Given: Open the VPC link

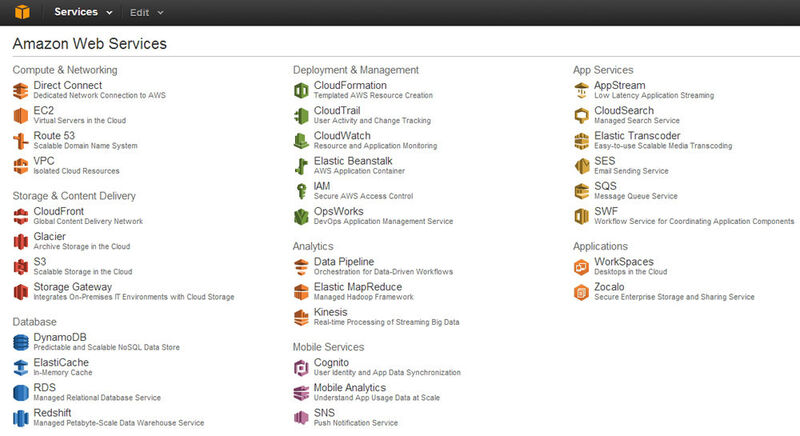Looking at the screenshot, I should click(44, 161).
